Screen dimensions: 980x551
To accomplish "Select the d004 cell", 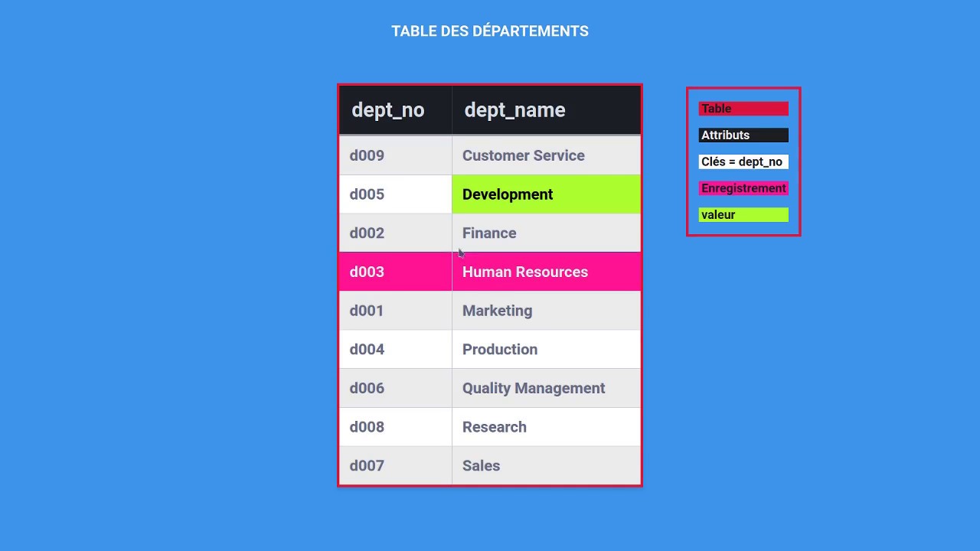I will click(395, 349).
